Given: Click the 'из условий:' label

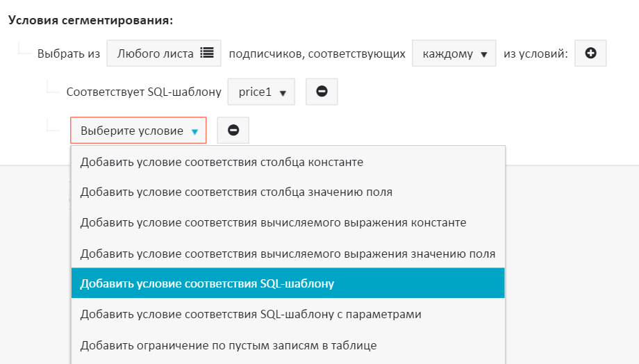Looking at the screenshot, I should [535, 54].
